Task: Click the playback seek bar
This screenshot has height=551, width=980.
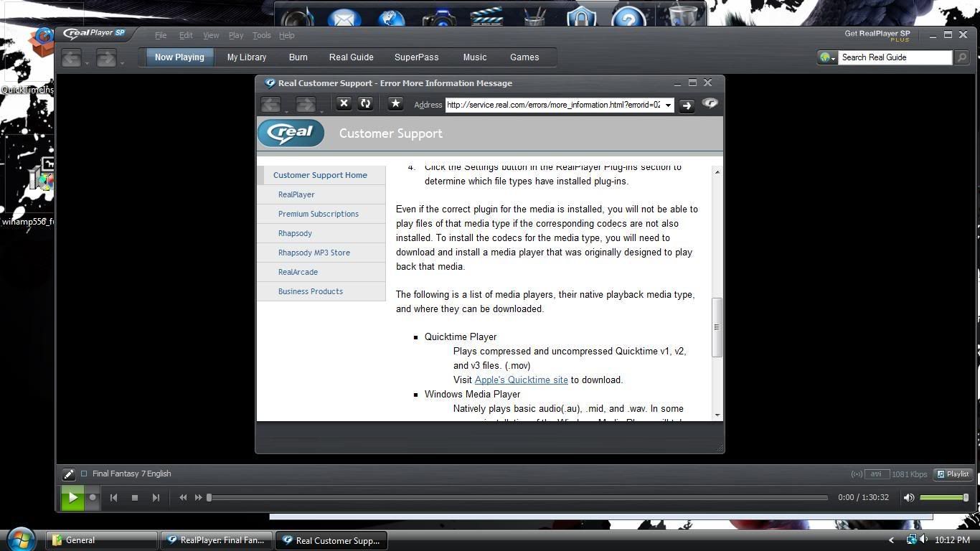Action: (x=517, y=497)
